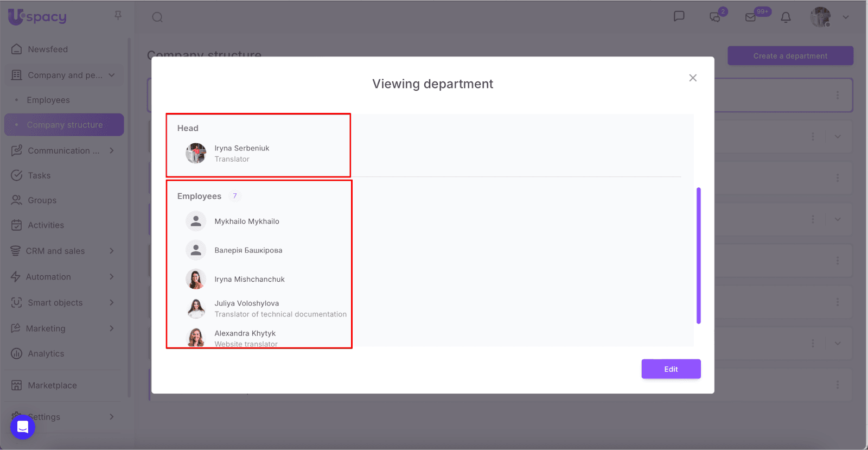Close the Viewing department dialog
Image resolution: width=868 pixels, height=450 pixels.
(693, 78)
